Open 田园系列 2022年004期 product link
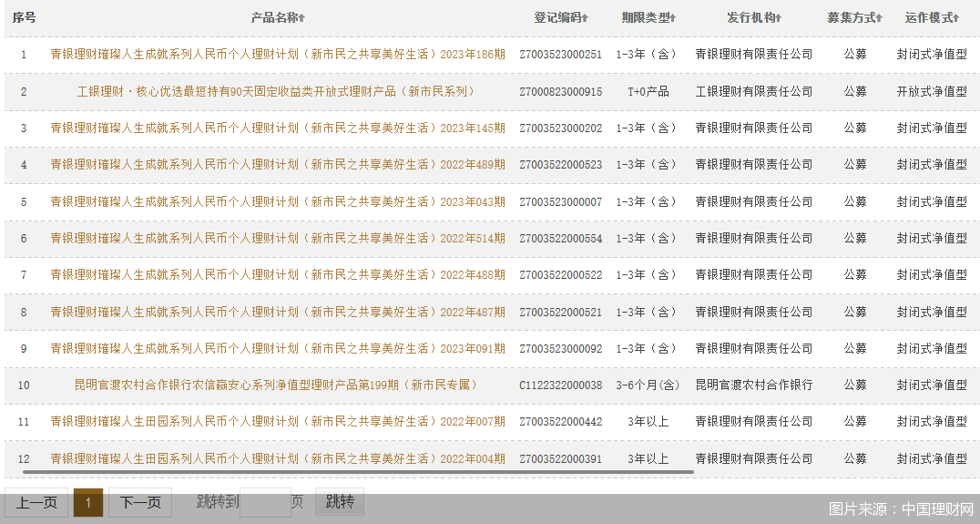The image size is (980, 524). [x=278, y=458]
